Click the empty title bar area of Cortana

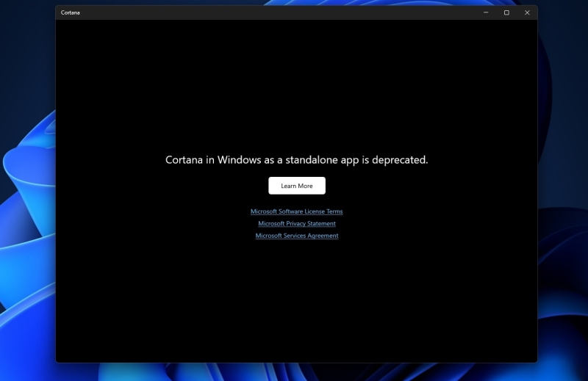click(279, 12)
